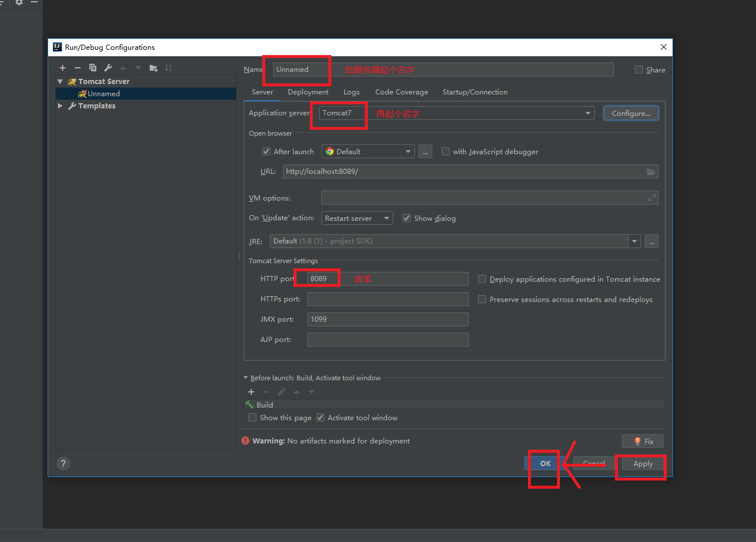Click the red warning icon
The width and height of the screenshot is (756, 542).
pos(245,441)
